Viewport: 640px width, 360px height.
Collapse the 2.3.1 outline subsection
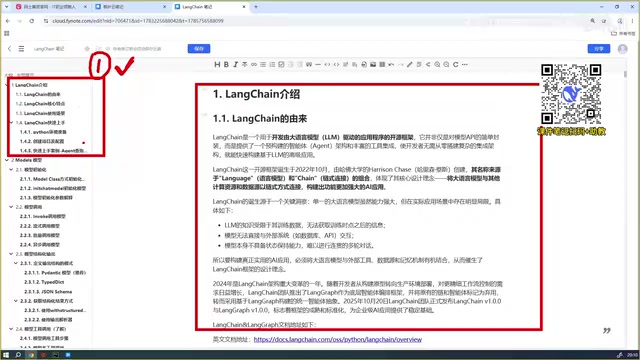point(16,263)
